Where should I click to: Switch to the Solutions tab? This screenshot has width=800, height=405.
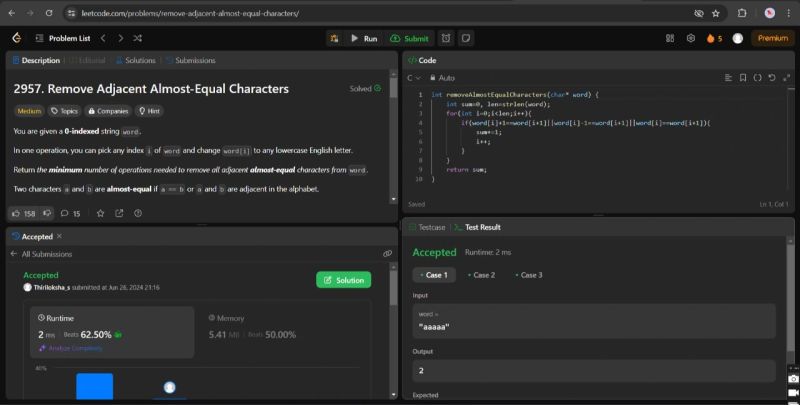pos(135,60)
